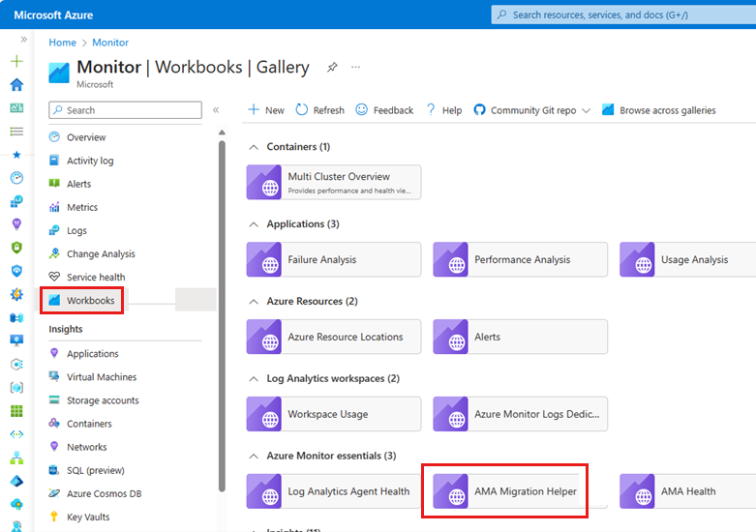Click the Refresh toolbar icon

[x=302, y=110]
